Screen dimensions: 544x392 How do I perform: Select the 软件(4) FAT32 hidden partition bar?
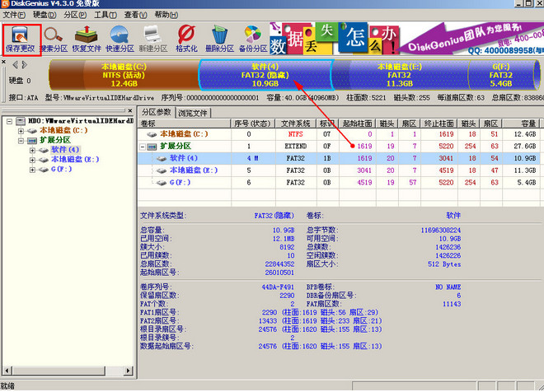point(265,75)
